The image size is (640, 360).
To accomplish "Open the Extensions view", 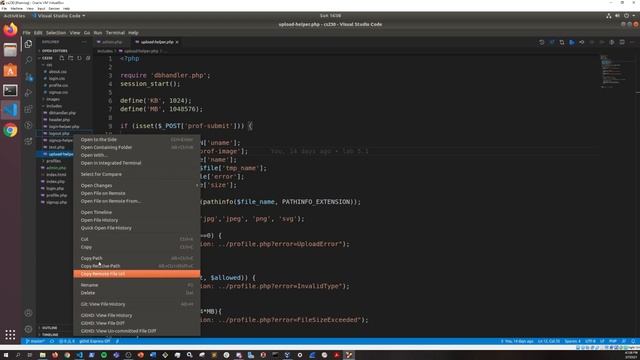I will point(28,109).
